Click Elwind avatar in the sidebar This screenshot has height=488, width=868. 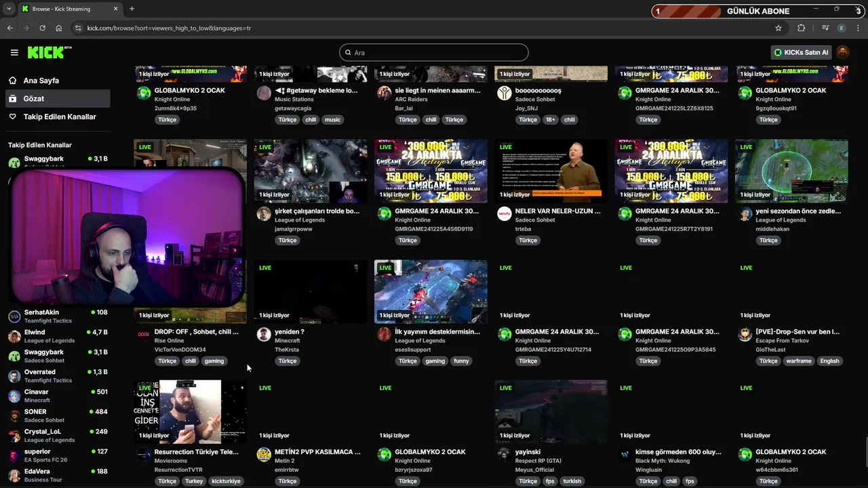[14, 336]
